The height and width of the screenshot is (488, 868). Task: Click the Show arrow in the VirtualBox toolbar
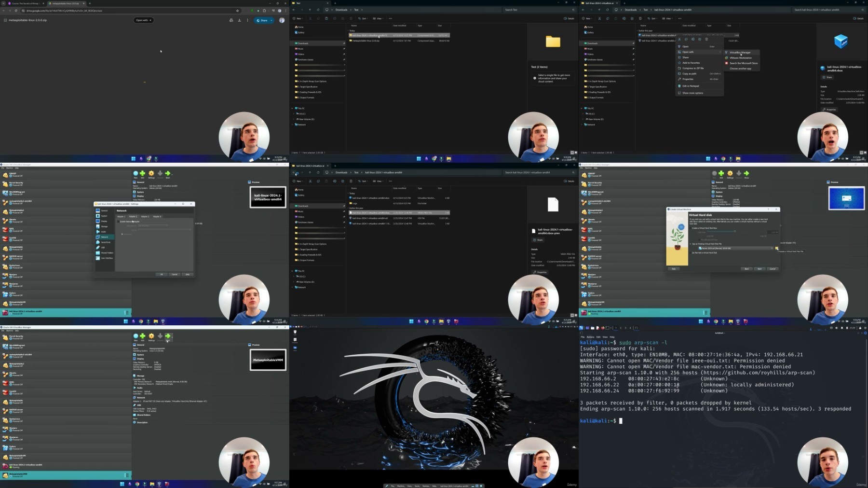click(746, 174)
